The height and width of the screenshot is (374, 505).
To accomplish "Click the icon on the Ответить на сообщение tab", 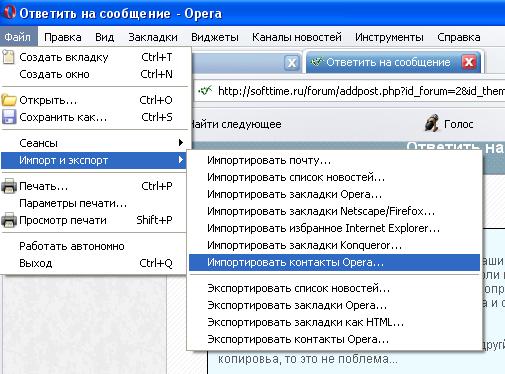I will point(316,62).
